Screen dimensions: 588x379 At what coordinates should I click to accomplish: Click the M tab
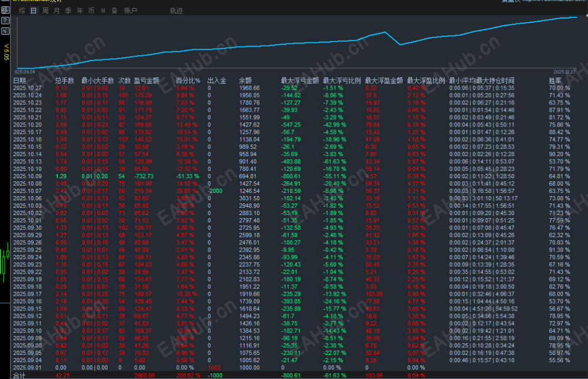point(103,11)
